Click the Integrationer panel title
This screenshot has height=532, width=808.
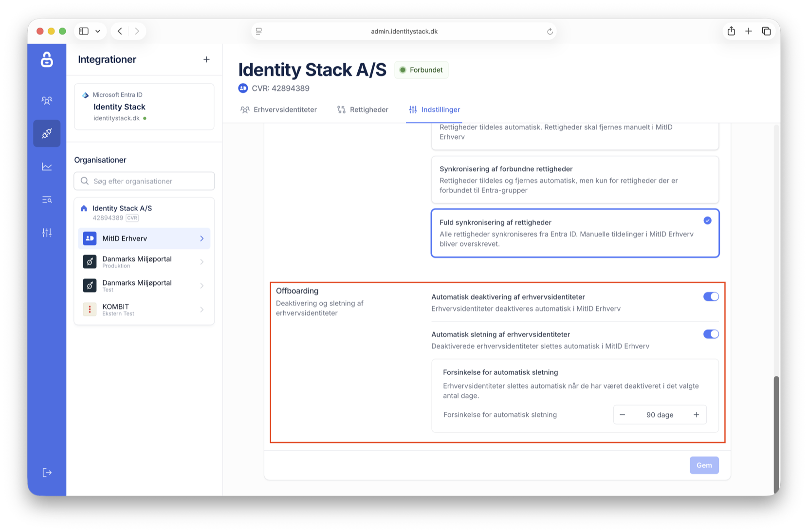click(107, 59)
